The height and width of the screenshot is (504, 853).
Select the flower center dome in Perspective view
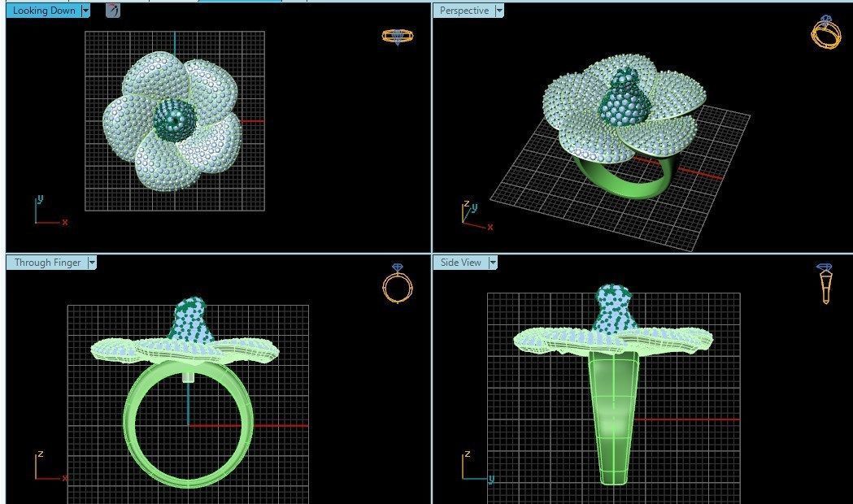click(624, 97)
